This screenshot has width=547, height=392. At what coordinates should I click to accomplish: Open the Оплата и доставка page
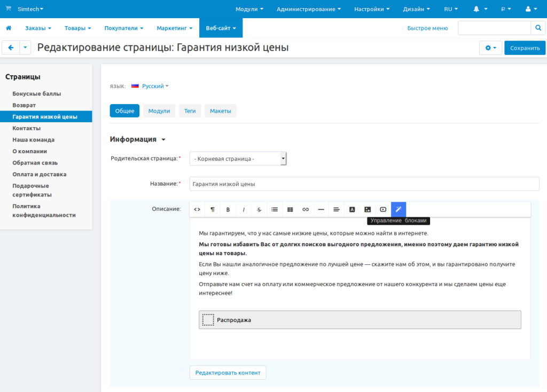40,174
